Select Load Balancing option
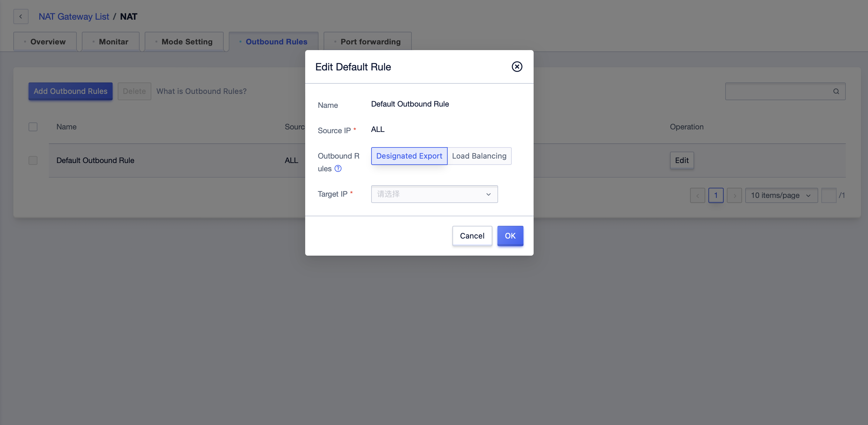The height and width of the screenshot is (425, 868). 479,156
